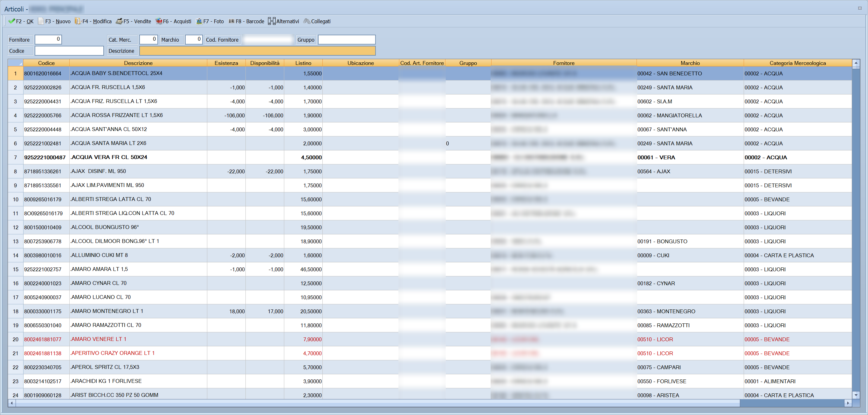Click the grid select-all corner cell
Viewport: 868px width, 415px height.
click(x=16, y=63)
